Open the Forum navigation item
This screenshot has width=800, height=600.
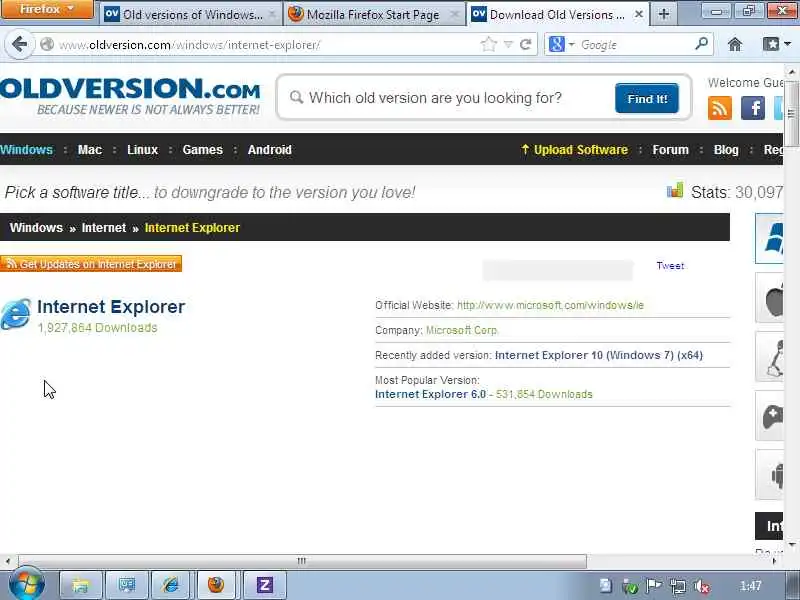pyautogui.click(x=670, y=150)
